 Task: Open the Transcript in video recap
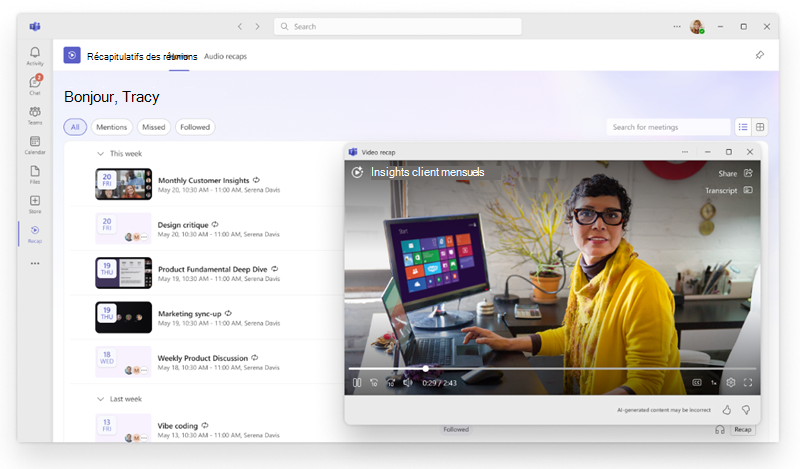(729, 190)
